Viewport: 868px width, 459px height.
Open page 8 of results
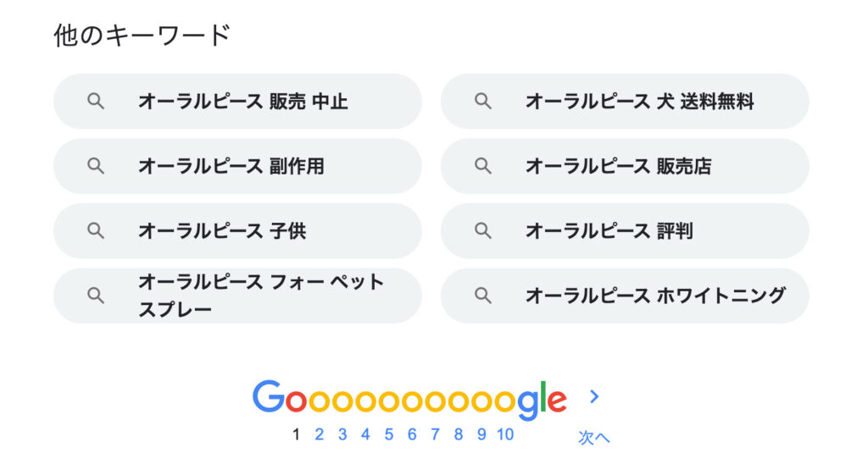point(459,434)
